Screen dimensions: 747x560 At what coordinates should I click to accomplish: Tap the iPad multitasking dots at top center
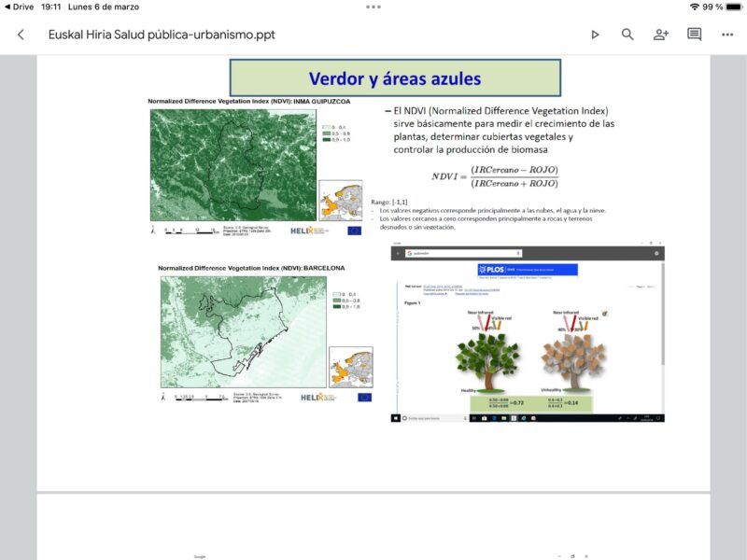(x=373, y=7)
